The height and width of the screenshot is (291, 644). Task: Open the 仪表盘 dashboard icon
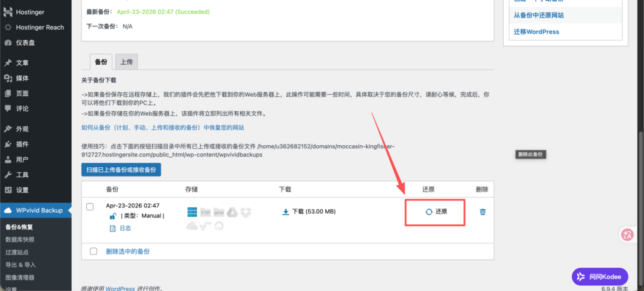pos(8,43)
